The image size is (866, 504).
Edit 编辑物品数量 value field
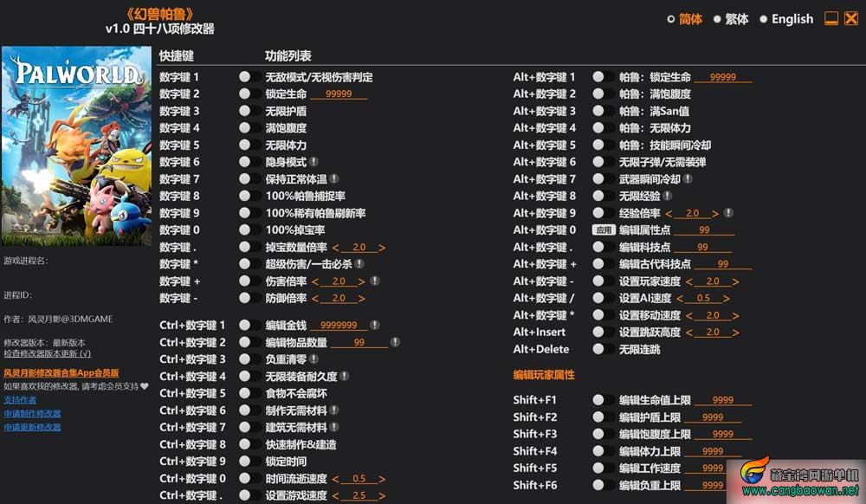tap(359, 342)
